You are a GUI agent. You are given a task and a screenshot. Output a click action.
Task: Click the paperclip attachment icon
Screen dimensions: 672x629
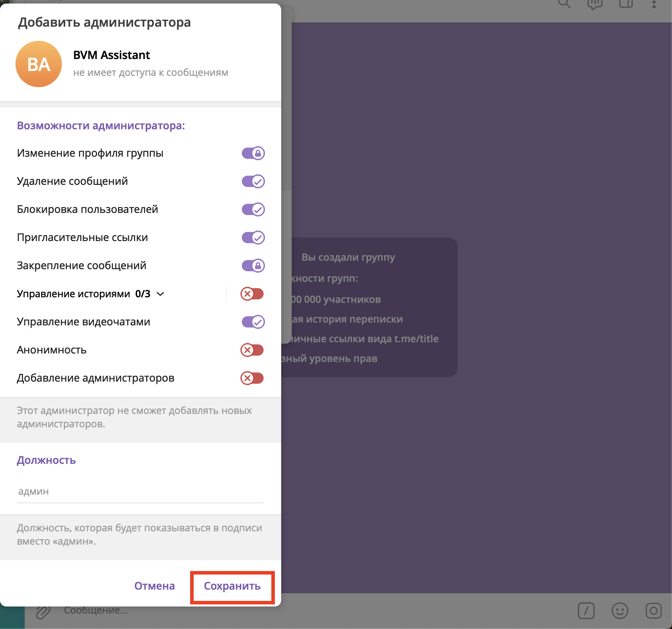43,612
